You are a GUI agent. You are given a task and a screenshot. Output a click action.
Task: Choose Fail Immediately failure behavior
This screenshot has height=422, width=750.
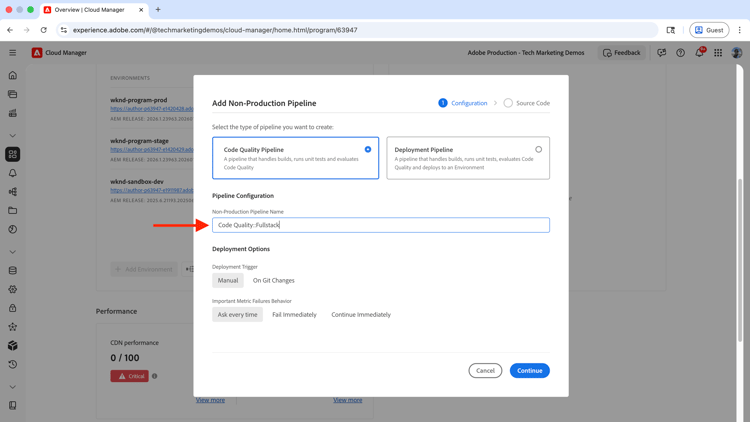294,314
